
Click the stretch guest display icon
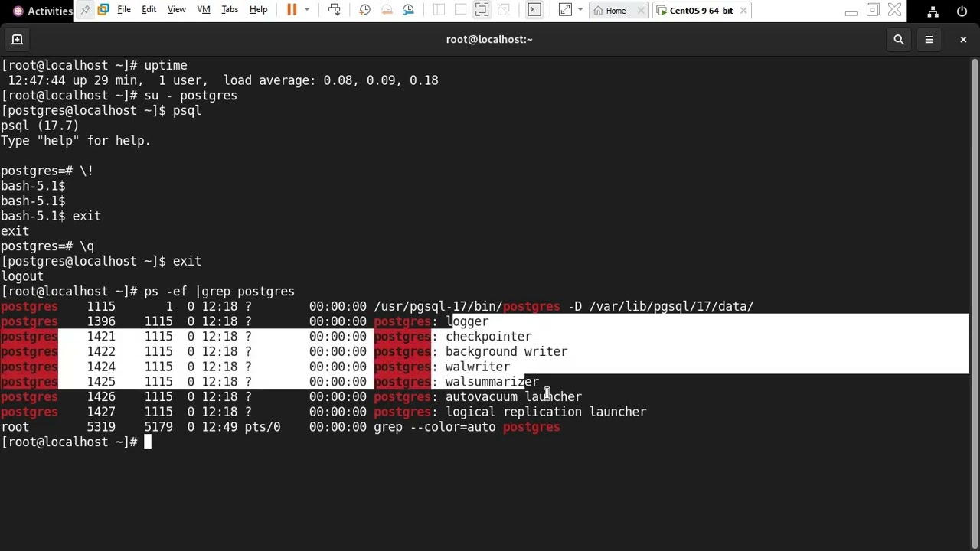click(x=565, y=10)
